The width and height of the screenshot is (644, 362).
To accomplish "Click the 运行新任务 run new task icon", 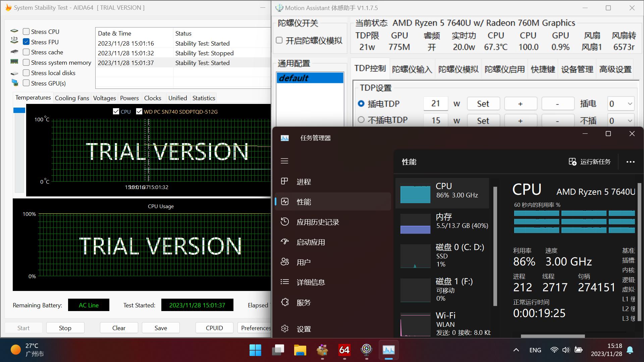I will click(573, 162).
